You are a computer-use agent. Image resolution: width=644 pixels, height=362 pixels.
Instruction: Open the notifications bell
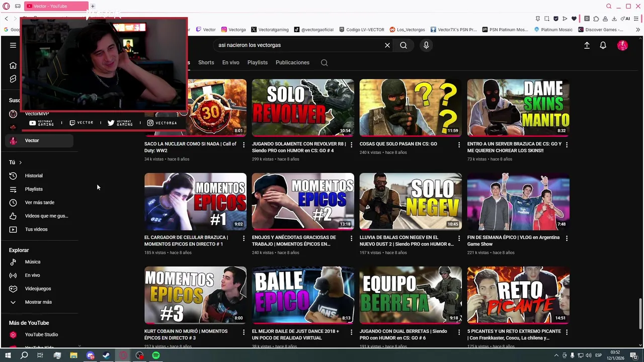[x=603, y=45]
